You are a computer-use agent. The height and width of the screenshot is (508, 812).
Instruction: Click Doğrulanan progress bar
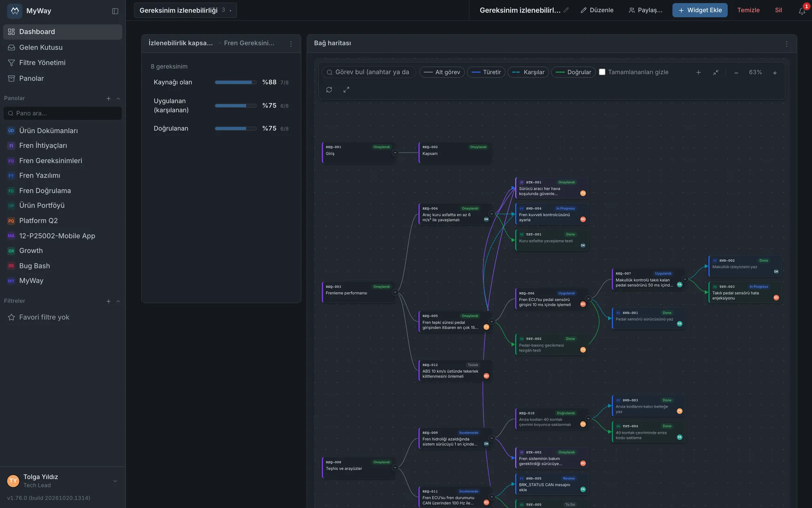(x=235, y=128)
